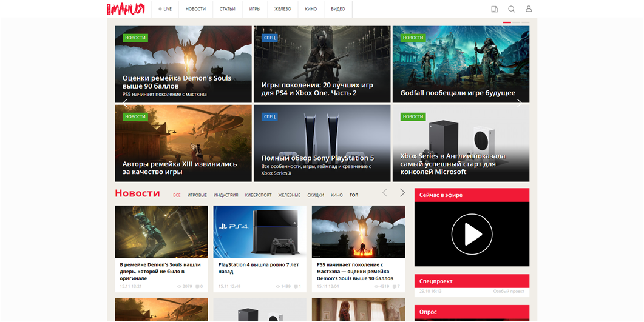644x322 pixels.
Task: Open featured XIII remake apology card
Action: click(x=183, y=143)
